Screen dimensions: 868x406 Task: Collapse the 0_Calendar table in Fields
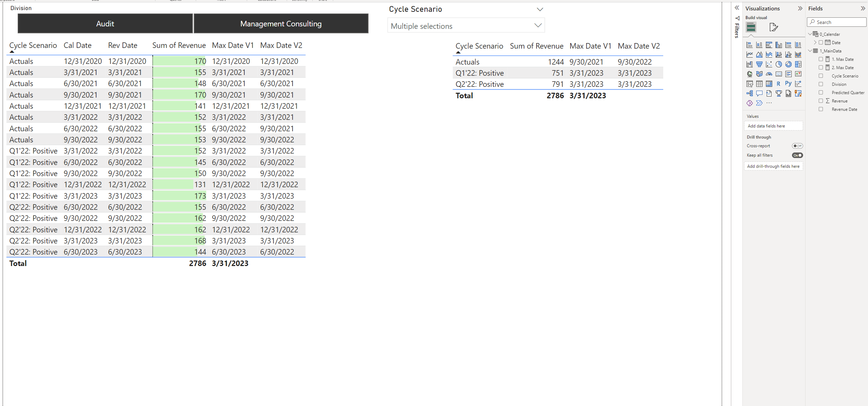click(x=810, y=34)
